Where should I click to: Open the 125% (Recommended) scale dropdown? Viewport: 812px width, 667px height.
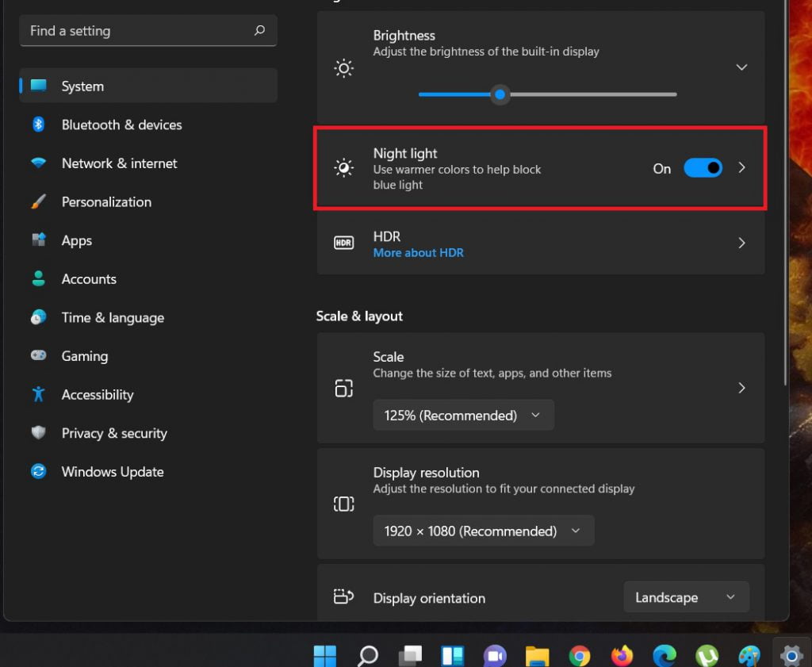coord(463,416)
